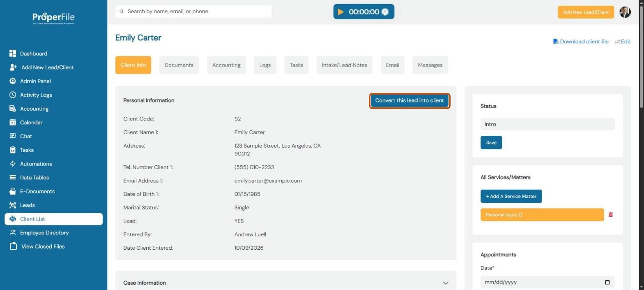The width and height of the screenshot is (644, 290).
Task: Open the Tasks tab
Action: coord(297,65)
